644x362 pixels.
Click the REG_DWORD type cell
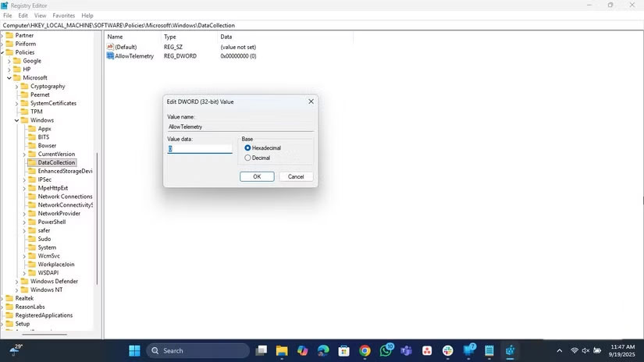tap(180, 56)
